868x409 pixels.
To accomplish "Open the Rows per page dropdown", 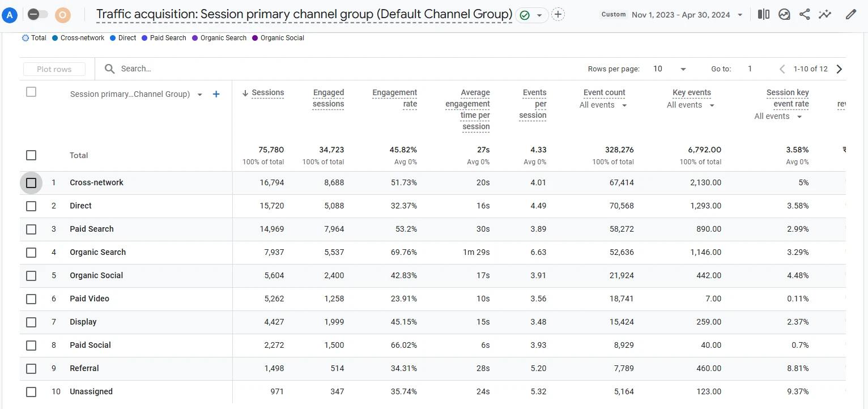I will (x=669, y=69).
